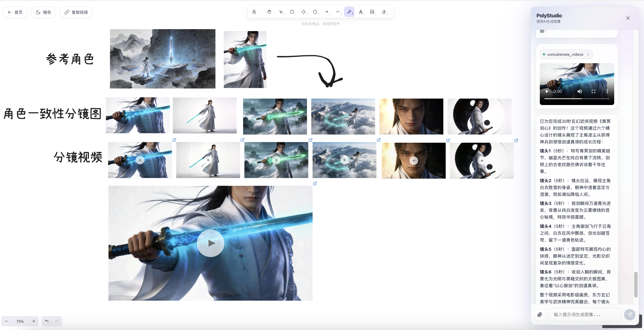Play the large combined video on canvas
644x330 pixels.
click(x=211, y=243)
